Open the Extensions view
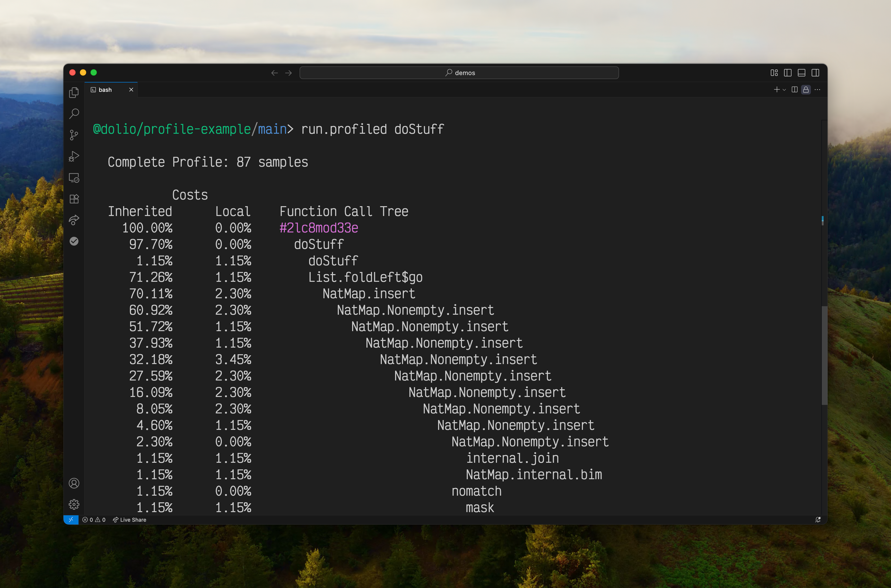 74,199
